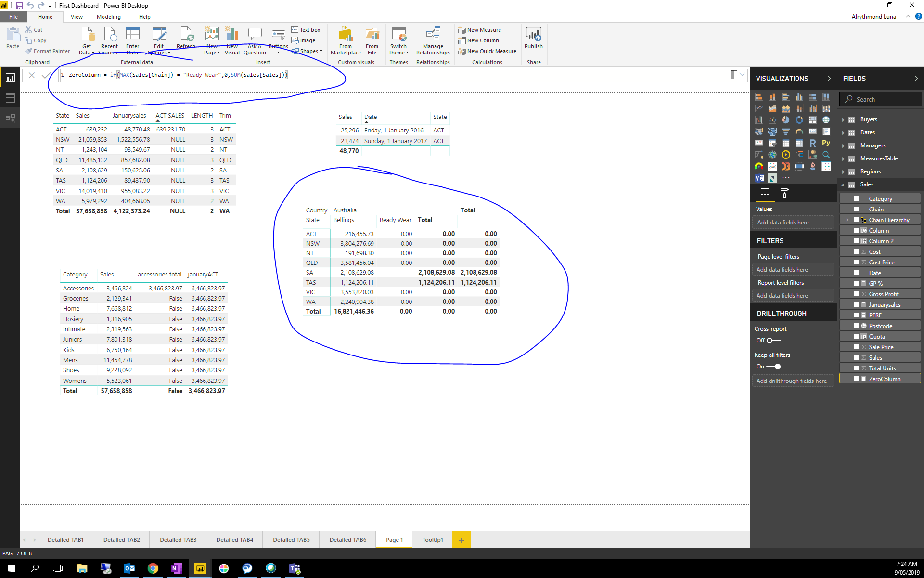
Task: Click the Fields search box
Action: click(881, 99)
